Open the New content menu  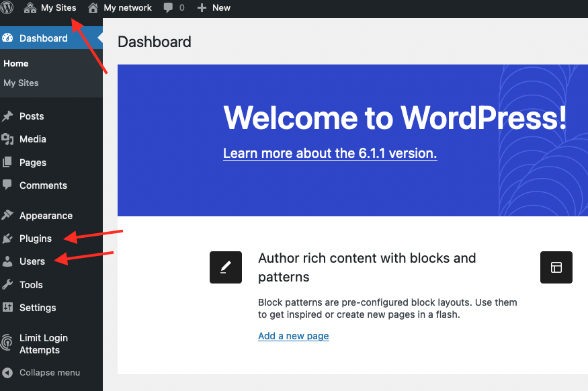tap(221, 7)
